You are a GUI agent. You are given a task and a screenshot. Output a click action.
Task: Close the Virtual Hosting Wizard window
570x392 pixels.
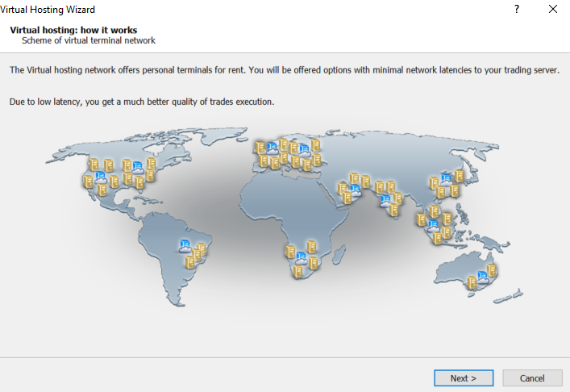[552, 9]
